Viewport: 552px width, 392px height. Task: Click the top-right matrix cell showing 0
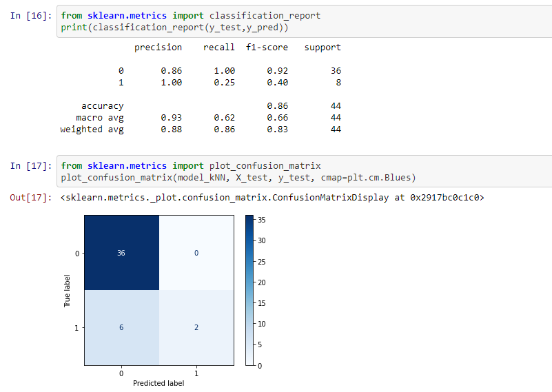click(x=196, y=253)
